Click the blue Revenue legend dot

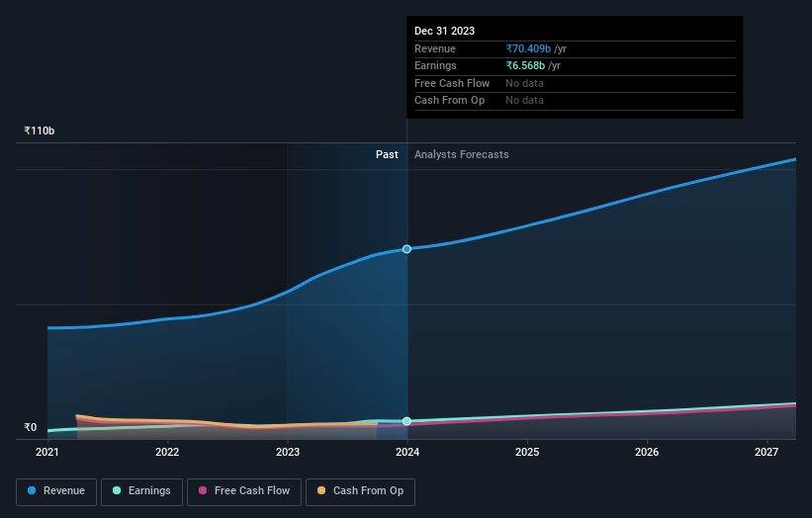click(x=32, y=490)
